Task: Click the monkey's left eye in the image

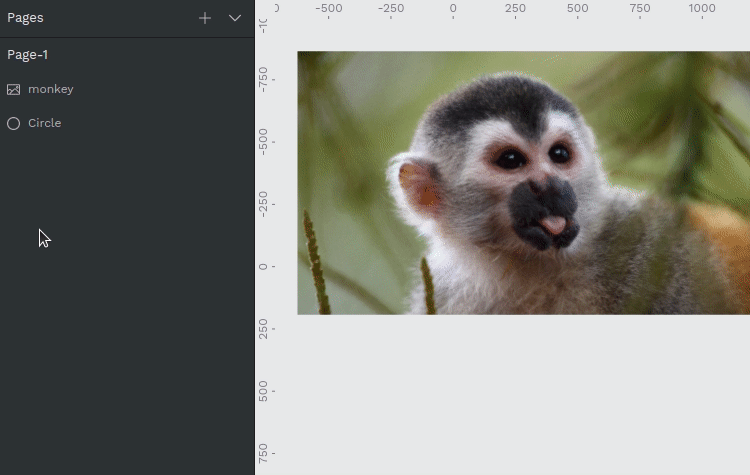Action: point(510,158)
